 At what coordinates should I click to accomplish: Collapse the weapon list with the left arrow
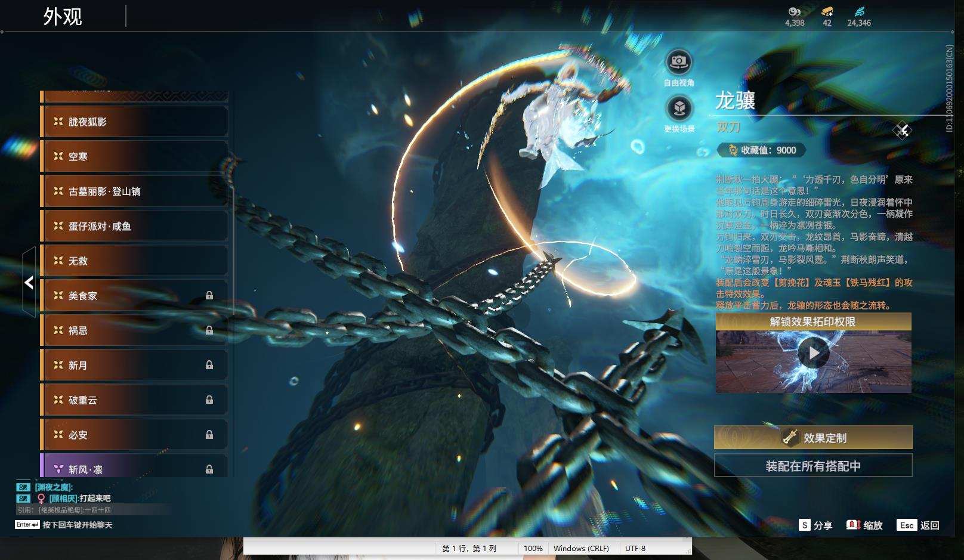[x=29, y=283]
